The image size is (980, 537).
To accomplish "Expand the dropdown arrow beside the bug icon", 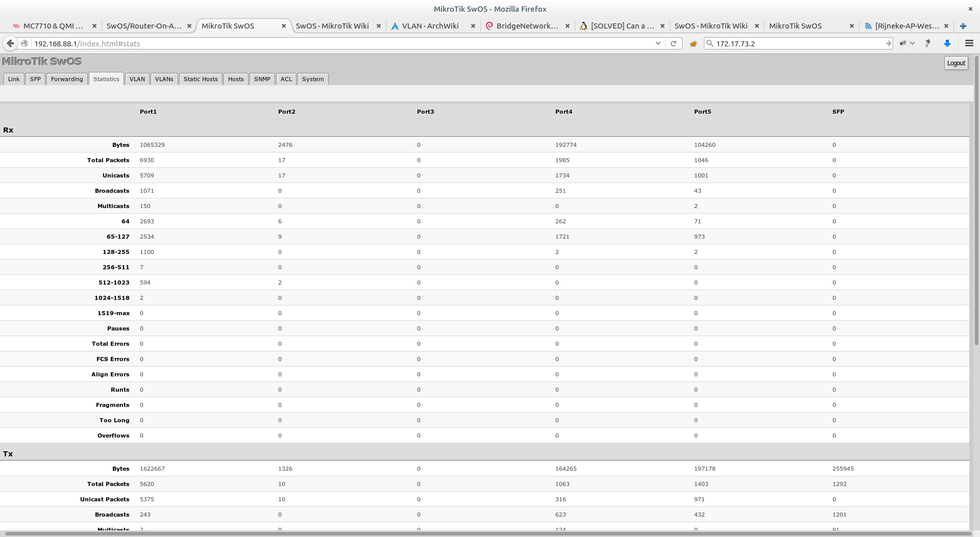I will [912, 43].
